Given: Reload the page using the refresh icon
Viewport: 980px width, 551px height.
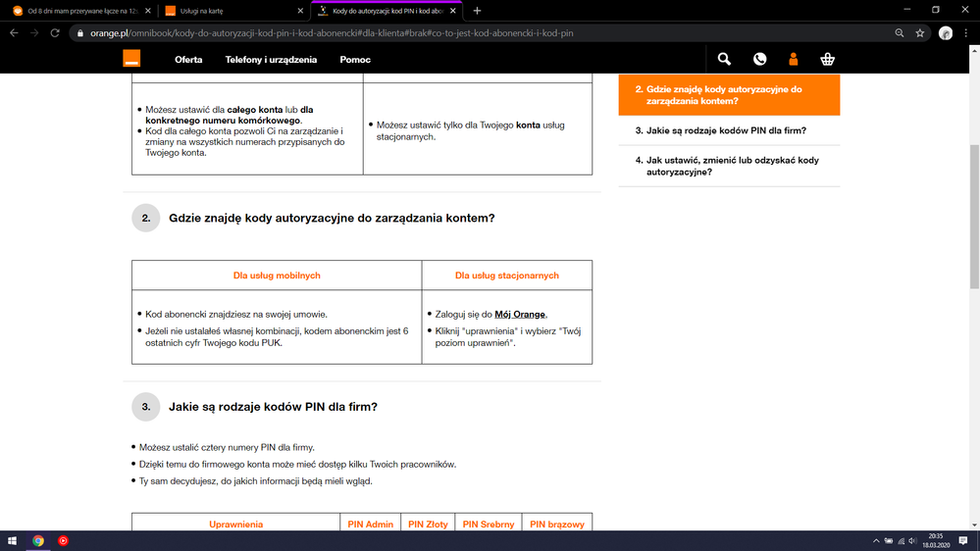Looking at the screenshot, I should coord(55,32).
